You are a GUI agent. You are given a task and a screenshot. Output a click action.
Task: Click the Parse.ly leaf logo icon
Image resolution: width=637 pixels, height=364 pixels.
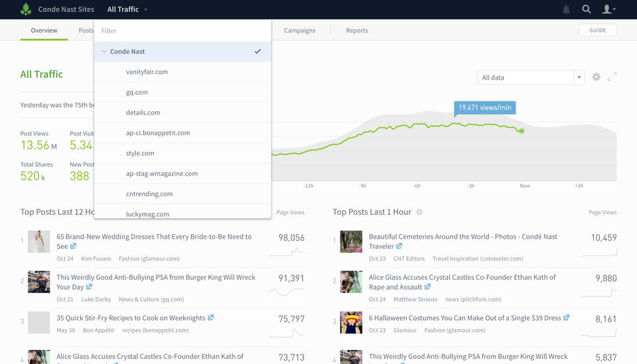[26, 9]
